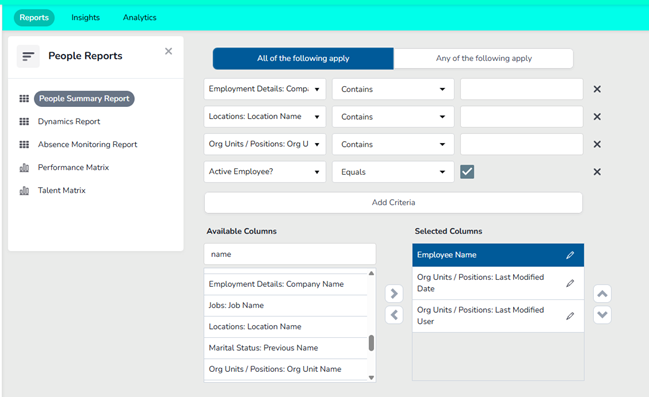Delete the Active Employee? criteria row
The image size is (649, 397).
(x=597, y=172)
